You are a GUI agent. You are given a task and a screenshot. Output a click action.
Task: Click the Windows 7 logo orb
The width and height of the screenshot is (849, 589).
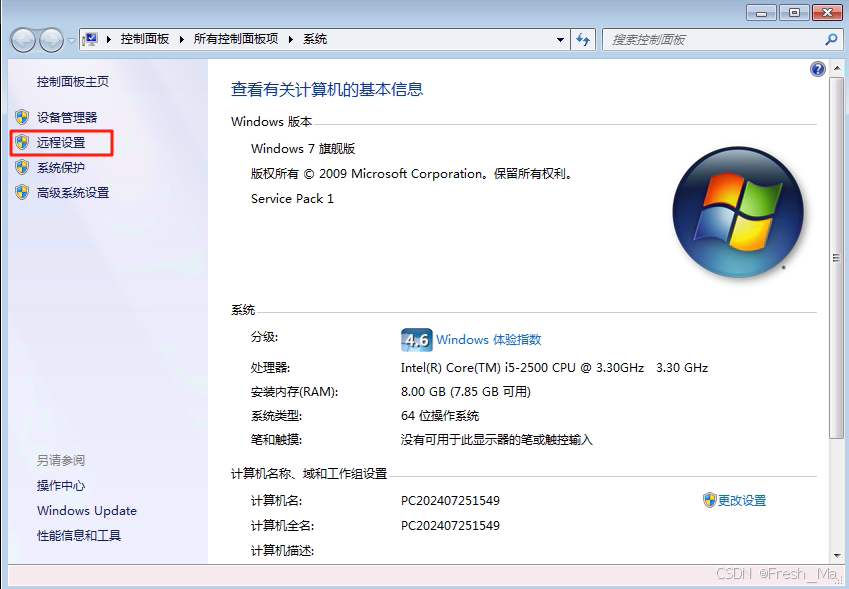pos(738,212)
